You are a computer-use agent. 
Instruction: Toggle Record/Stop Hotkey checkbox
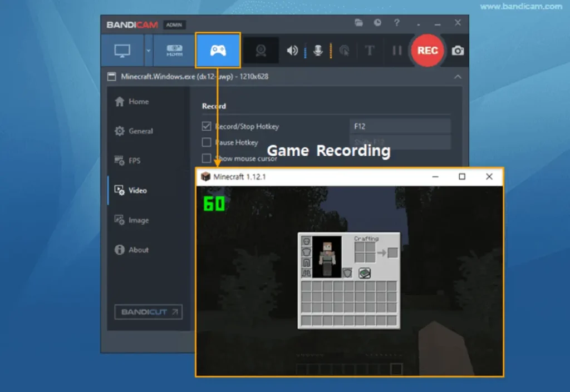207,126
